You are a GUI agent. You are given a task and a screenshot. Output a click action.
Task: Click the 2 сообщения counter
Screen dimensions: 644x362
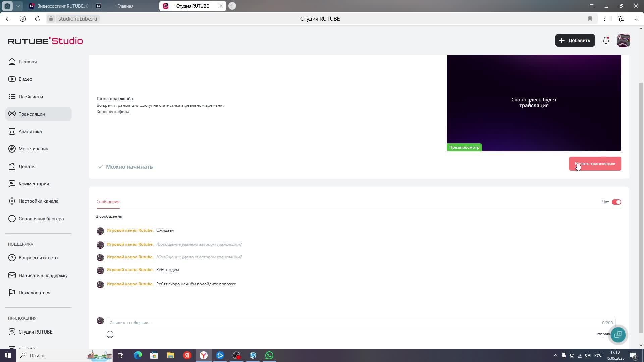pyautogui.click(x=109, y=216)
